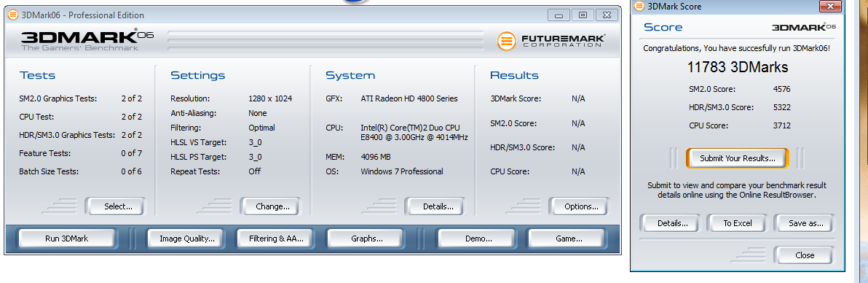
Task: Click the HLSL PS Target label
Action: (x=199, y=157)
